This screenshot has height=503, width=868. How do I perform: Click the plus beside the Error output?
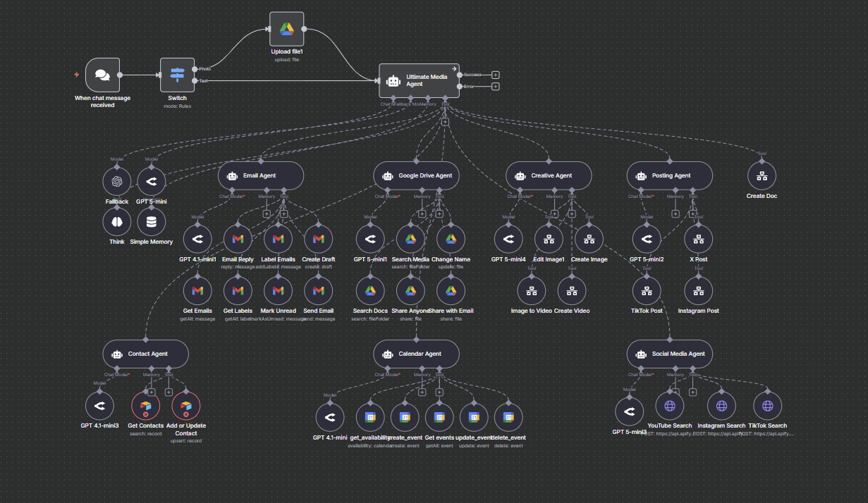tap(496, 86)
